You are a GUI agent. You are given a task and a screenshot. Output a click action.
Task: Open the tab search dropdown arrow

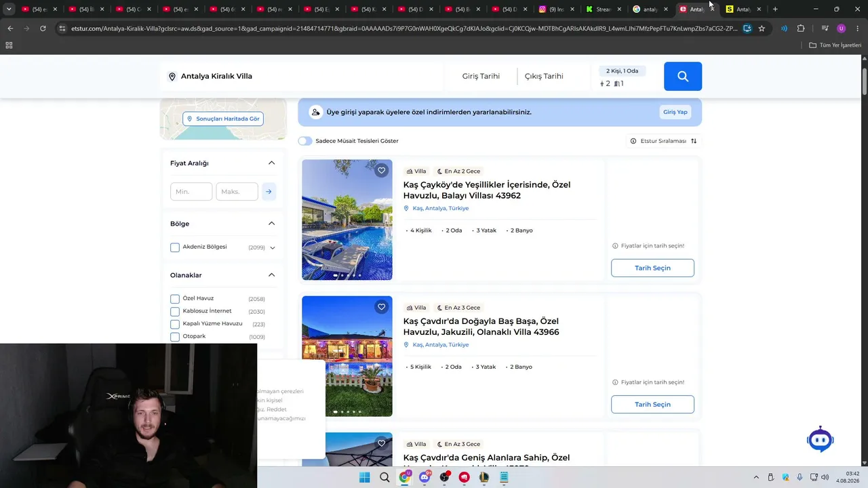(x=9, y=9)
